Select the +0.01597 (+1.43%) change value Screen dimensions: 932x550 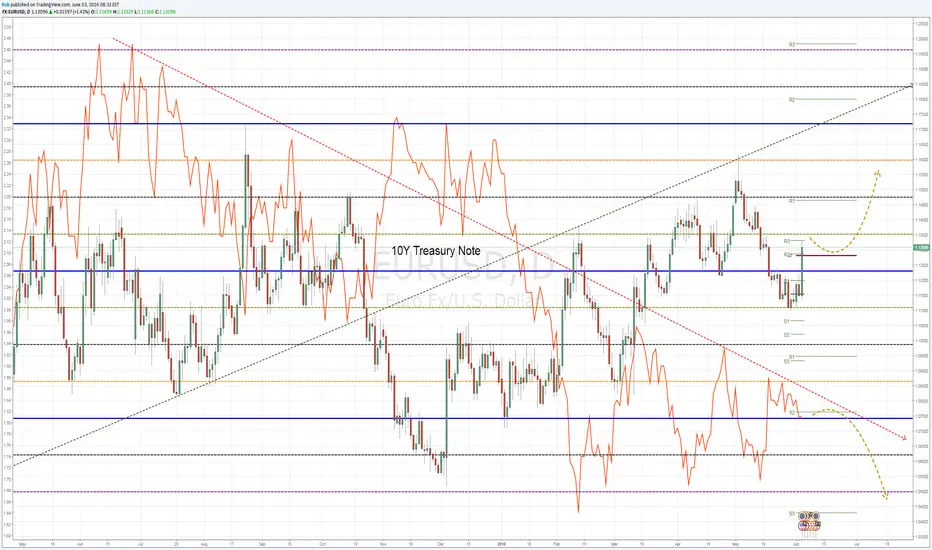click(71, 11)
